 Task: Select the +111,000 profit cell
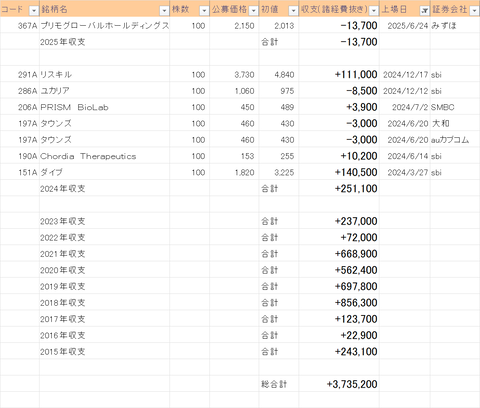click(x=339, y=74)
